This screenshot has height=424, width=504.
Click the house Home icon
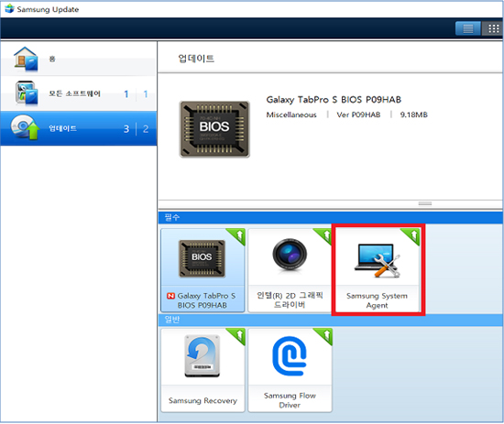(x=26, y=60)
